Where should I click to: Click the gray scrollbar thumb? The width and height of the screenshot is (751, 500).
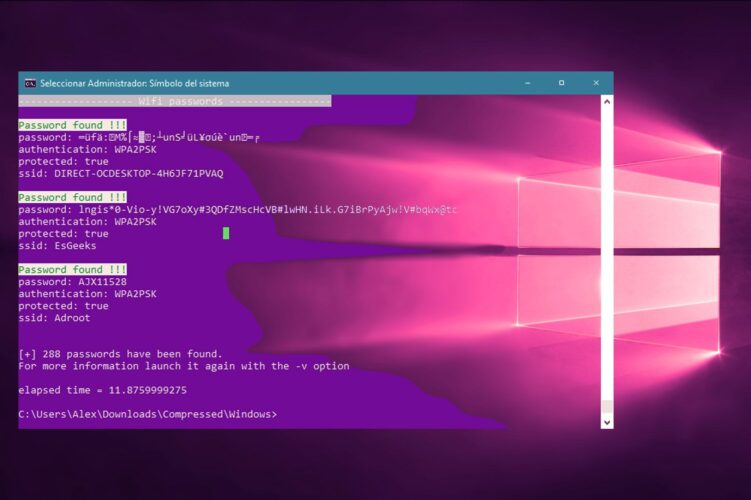tap(606, 407)
